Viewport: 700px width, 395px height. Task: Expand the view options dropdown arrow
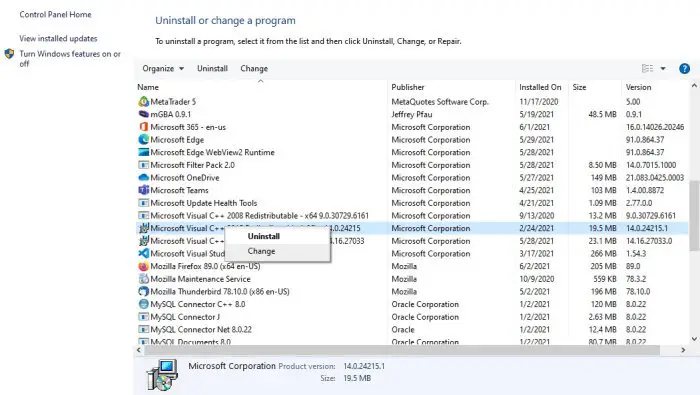(663, 68)
